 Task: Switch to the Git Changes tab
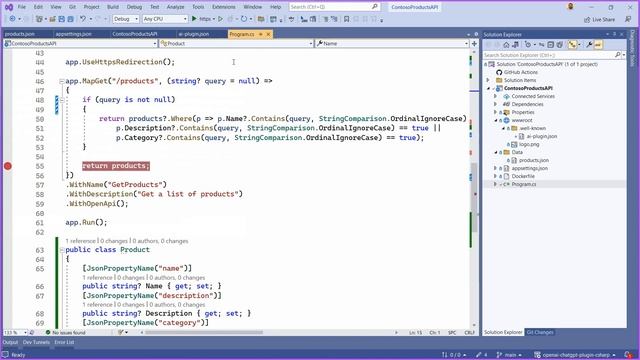tap(540, 333)
